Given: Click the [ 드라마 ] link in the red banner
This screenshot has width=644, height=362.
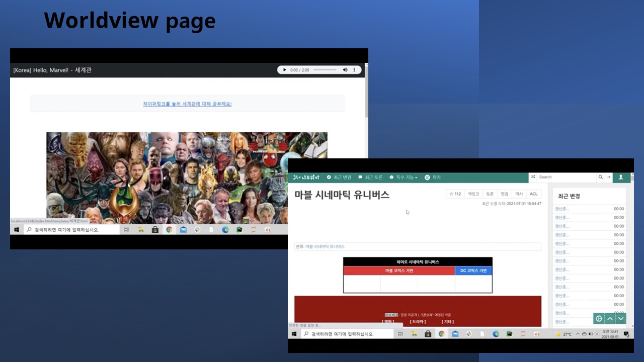Looking at the screenshot, I should click(x=418, y=322).
